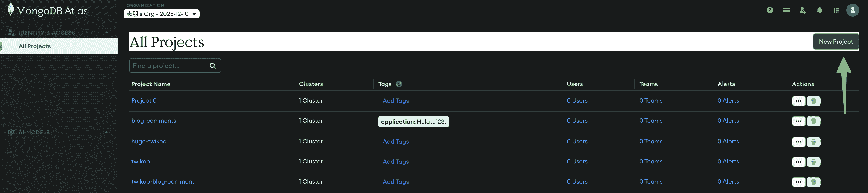Open the billing card icon

coord(786,10)
